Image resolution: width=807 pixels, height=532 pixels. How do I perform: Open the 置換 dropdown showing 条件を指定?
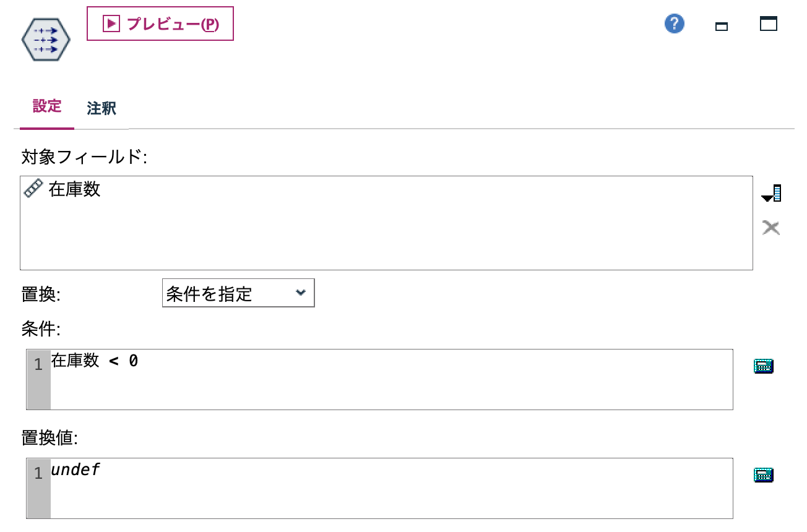tap(238, 293)
